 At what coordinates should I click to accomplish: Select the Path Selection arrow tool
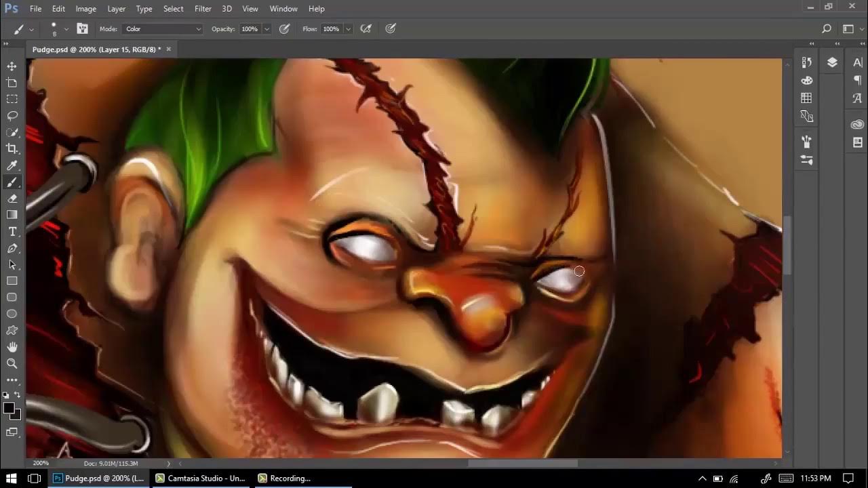[12, 264]
